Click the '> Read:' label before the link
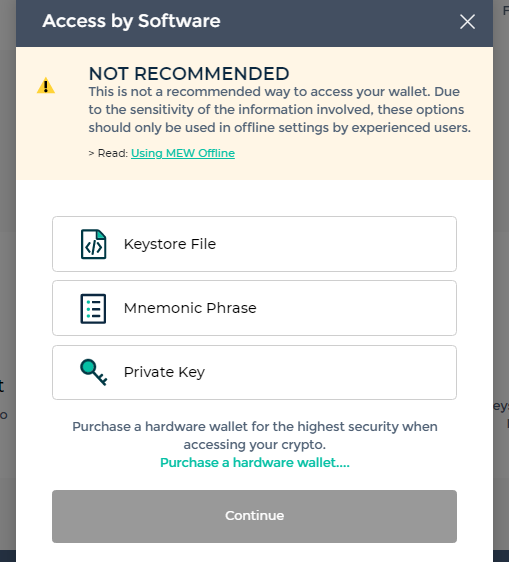 (108, 153)
